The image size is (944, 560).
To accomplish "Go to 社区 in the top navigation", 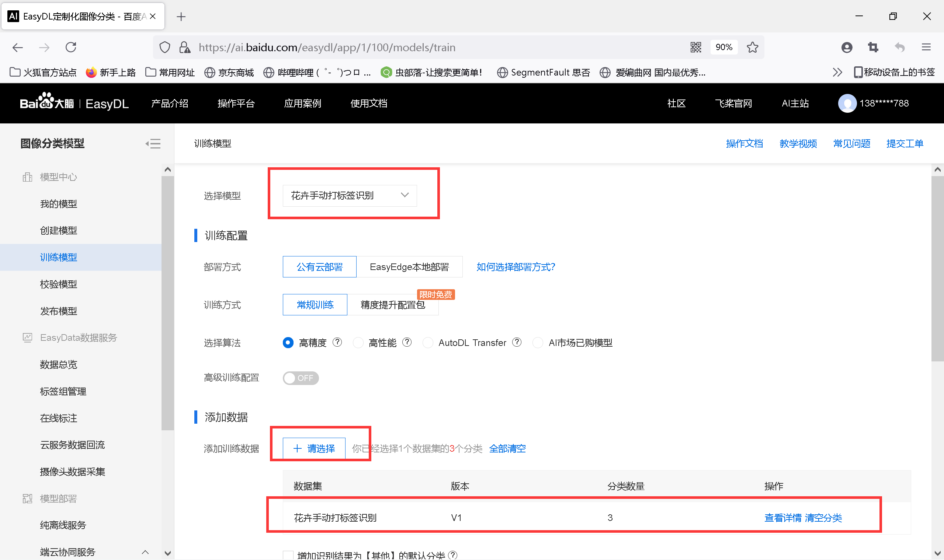I will click(676, 104).
